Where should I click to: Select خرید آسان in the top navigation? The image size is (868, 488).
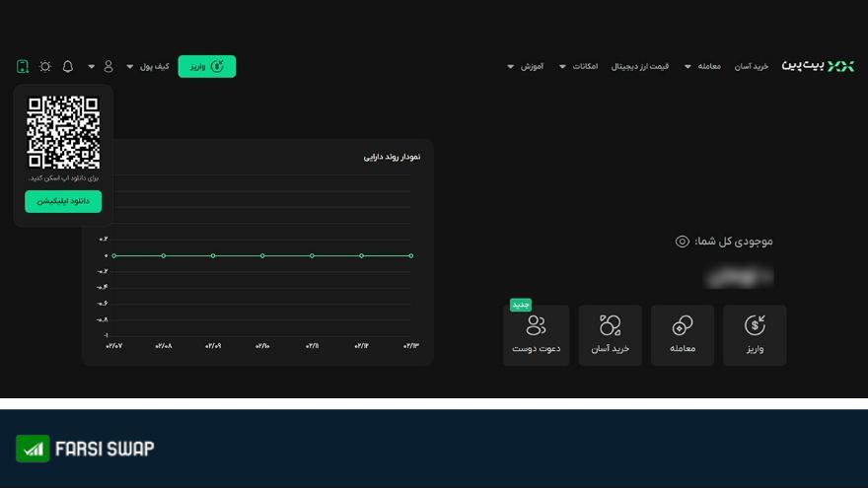tap(752, 66)
